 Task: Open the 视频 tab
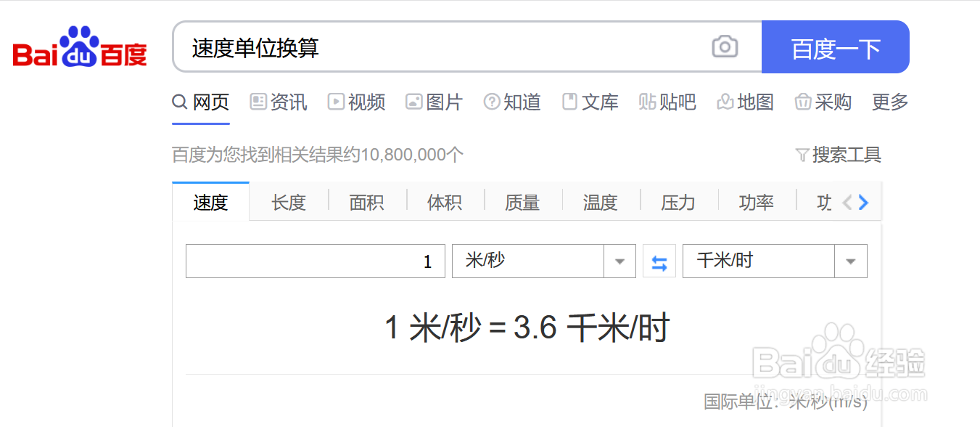point(356,102)
